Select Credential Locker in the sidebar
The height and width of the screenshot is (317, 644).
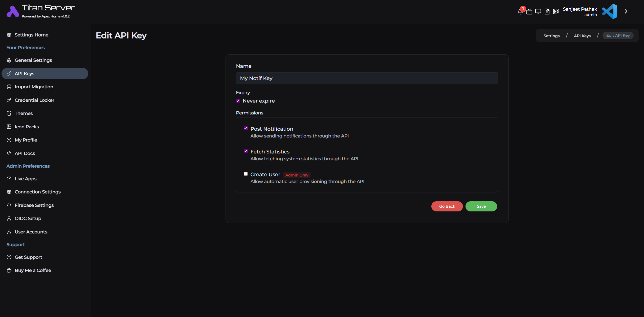tap(34, 100)
